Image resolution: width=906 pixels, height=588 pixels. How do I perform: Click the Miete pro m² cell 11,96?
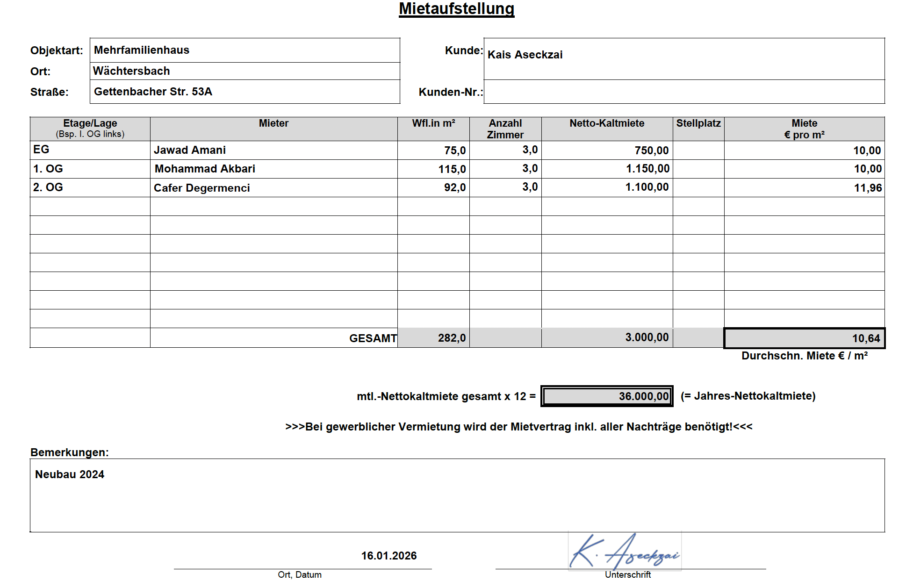(x=804, y=187)
